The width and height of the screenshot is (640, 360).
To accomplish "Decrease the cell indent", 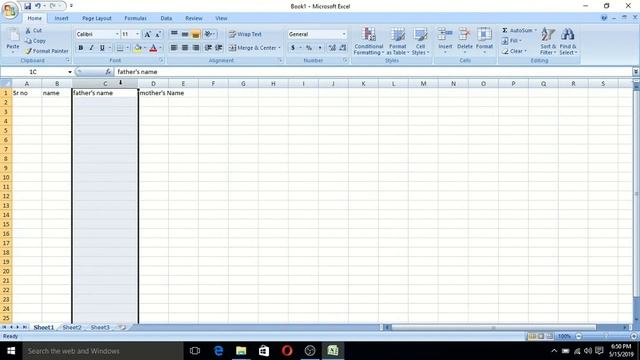I will click(x=208, y=48).
